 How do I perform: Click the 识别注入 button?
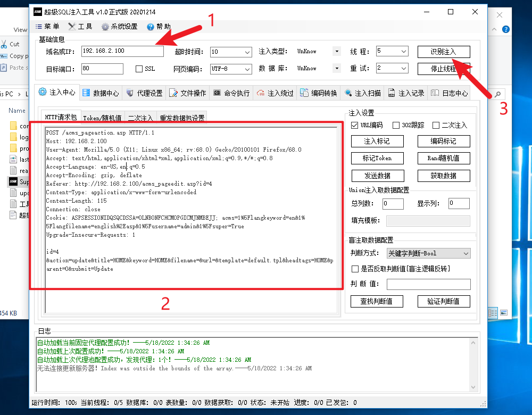(x=443, y=52)
